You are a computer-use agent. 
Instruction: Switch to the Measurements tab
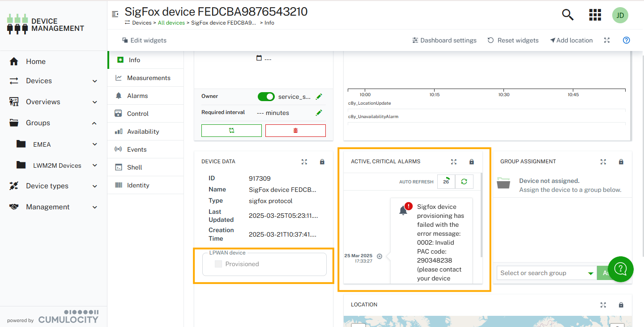pyautogui.click(x=148, y=78)
